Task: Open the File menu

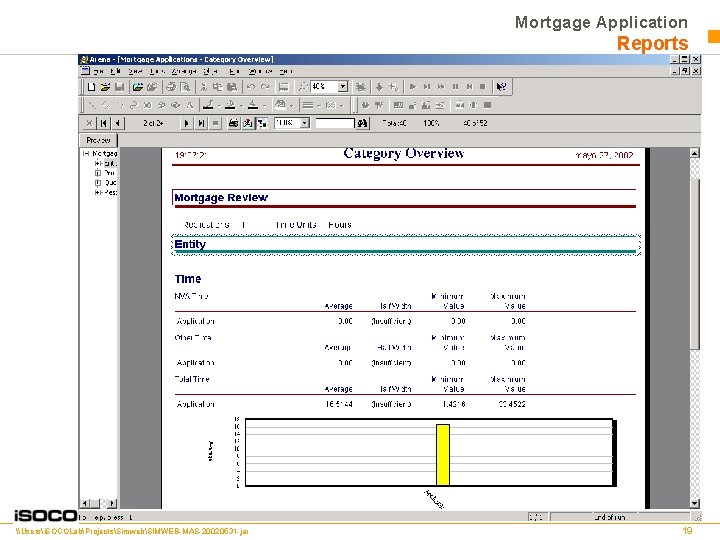Action: (x=98, y=72)
